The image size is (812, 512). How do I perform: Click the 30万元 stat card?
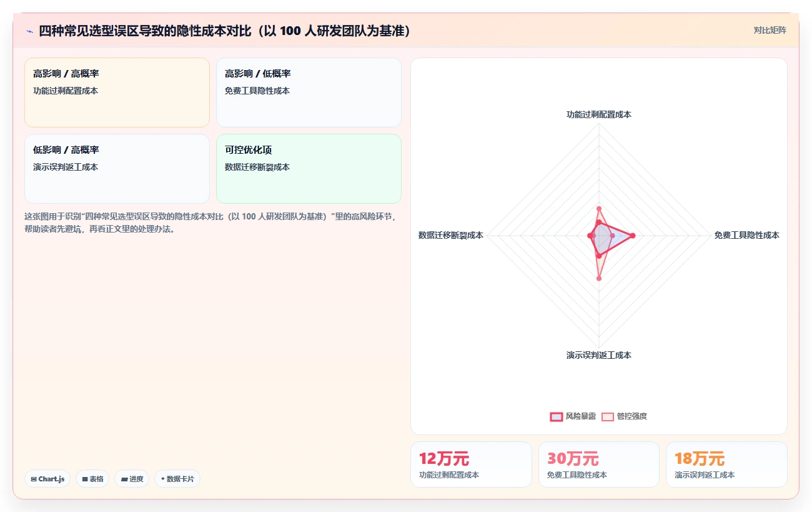[599, 464]
